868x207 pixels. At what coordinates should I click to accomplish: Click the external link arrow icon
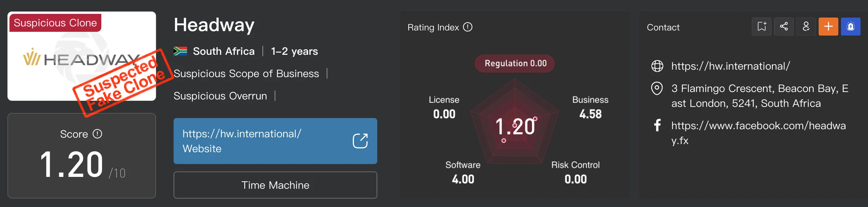[360, 141]
